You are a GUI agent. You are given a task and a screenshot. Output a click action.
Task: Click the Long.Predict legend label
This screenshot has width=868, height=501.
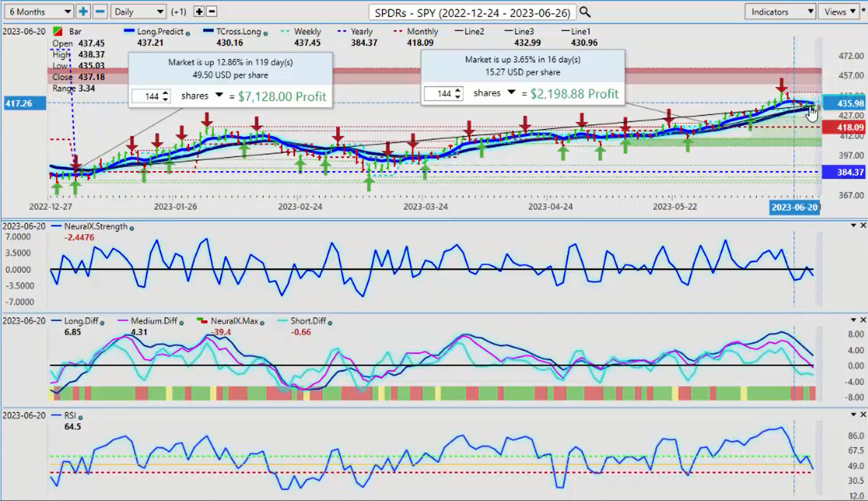pos(161,32)
